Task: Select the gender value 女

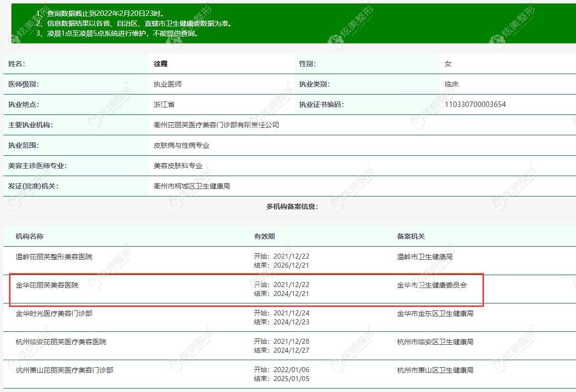Action: click(x=448, y=64)
